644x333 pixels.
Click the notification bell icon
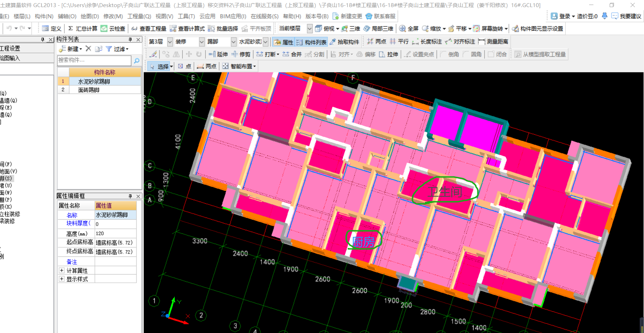coord(605,16)
